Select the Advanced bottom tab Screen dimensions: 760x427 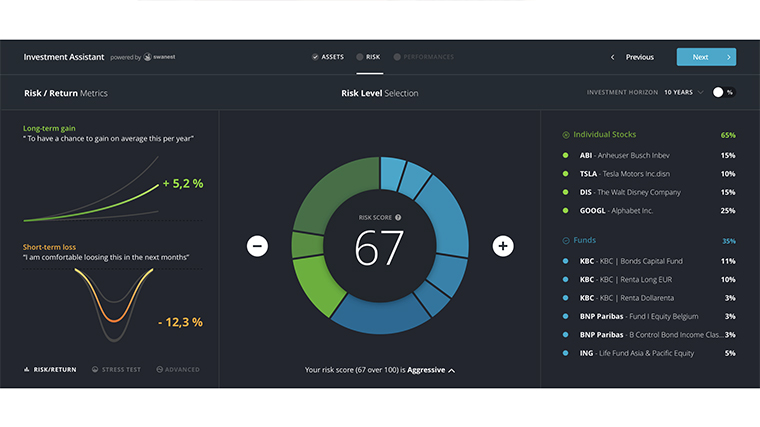[178, 369]
